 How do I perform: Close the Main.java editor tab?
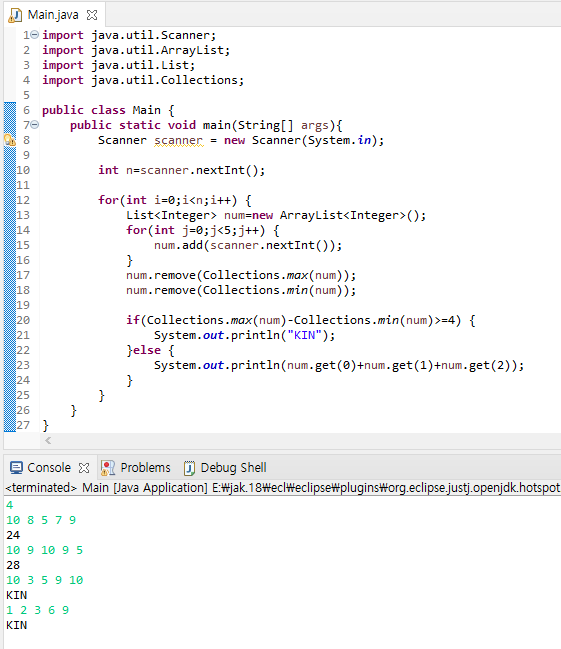pos(92,15)
